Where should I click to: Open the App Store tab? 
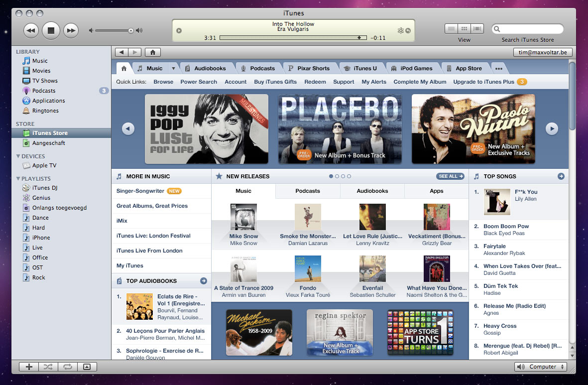(464, 68)
